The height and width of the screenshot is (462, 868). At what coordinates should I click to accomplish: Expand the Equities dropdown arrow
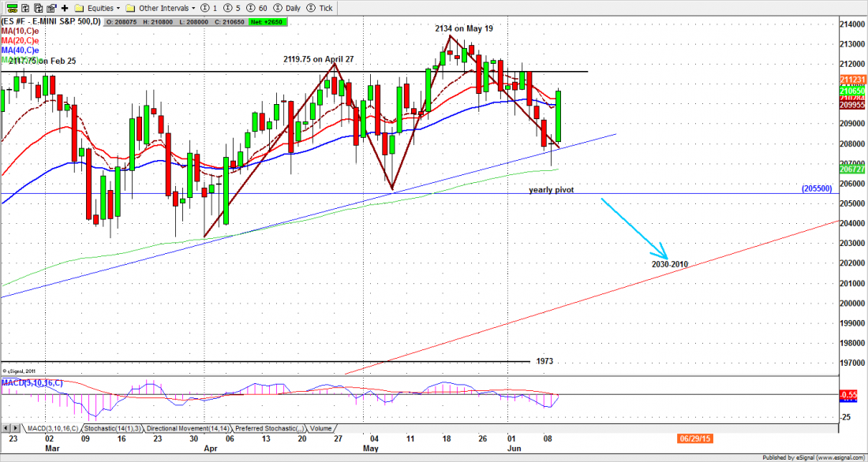click(x=118, y=7)
